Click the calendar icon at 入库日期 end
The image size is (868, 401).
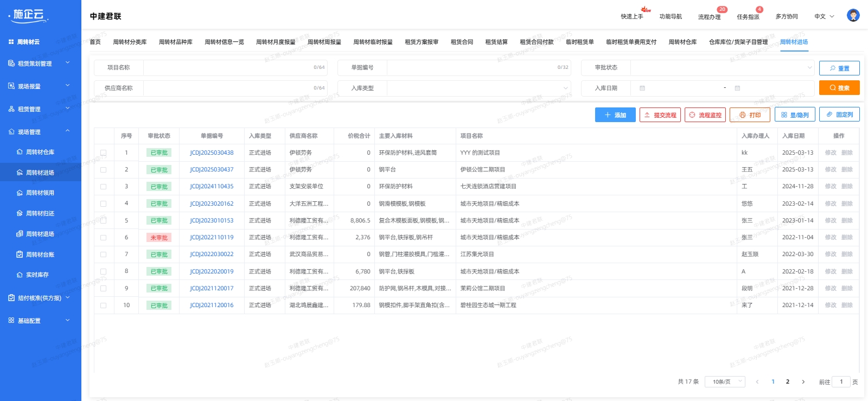point(737,88)
